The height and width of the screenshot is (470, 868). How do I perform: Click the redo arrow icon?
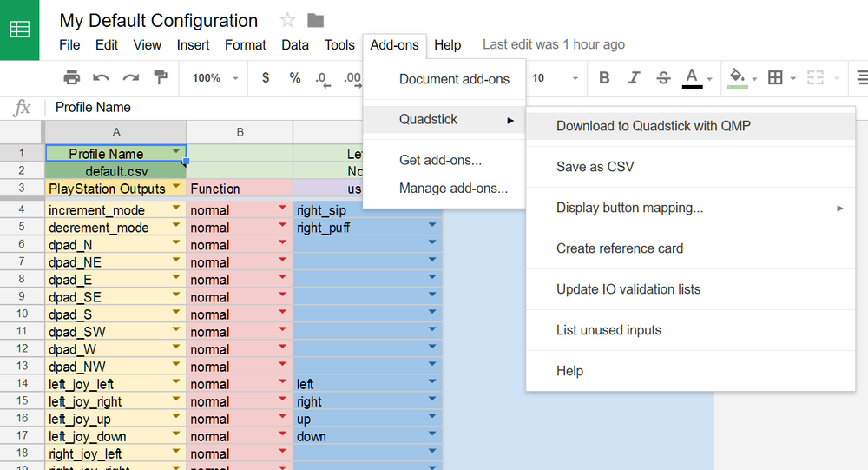[131, 77]
